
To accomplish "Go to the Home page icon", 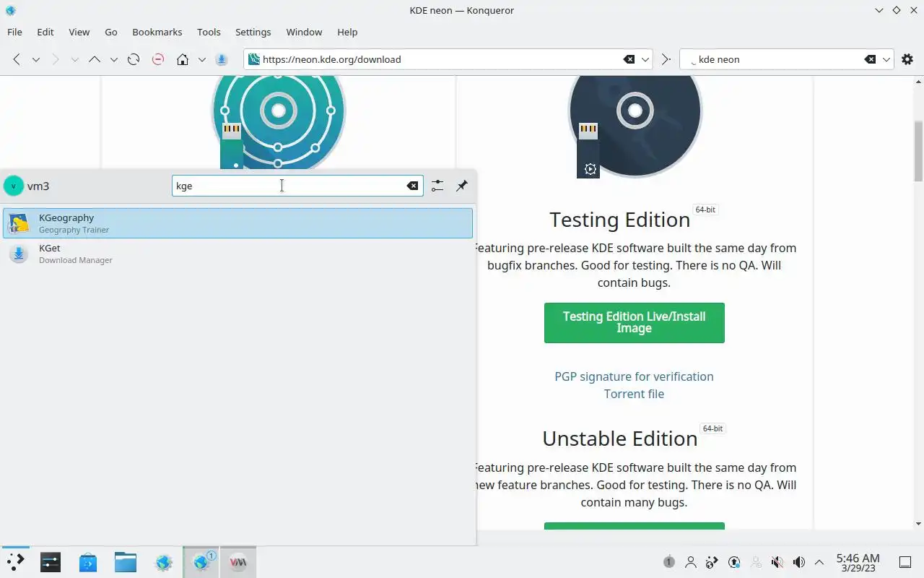I will 183,59.
